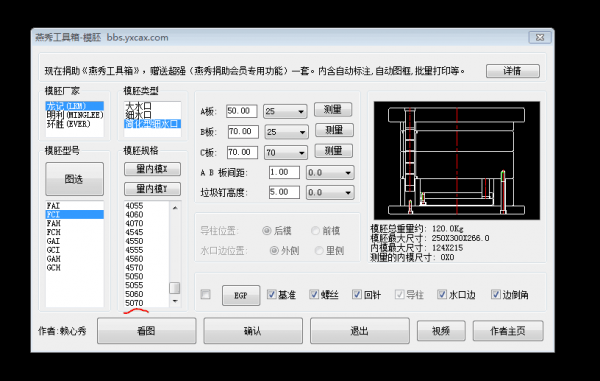Choose 细水口 mold base type
The height and width of the screenshot is (381, 600).
(x=152, y=115)
